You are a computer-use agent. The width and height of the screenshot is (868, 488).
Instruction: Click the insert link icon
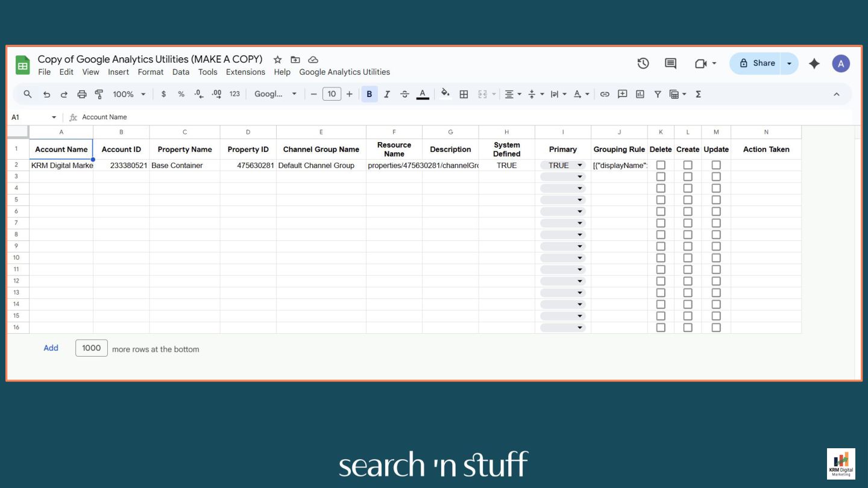pyautogui.click(x=605, y=94)
